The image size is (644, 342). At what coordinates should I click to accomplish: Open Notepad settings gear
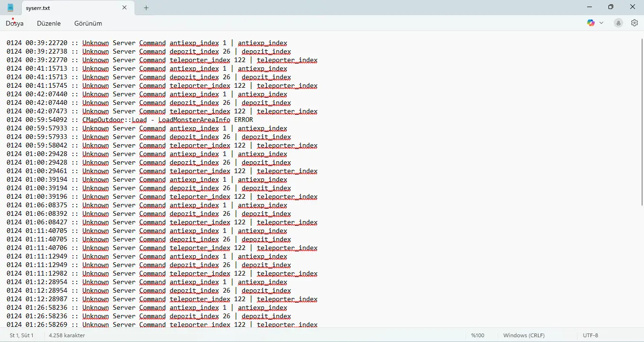coord(634,23)
